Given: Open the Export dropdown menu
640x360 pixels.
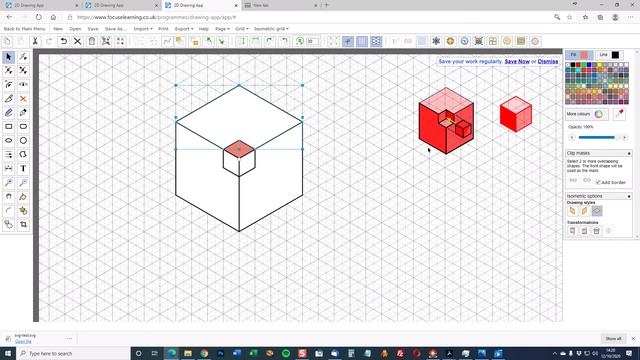Looking at the screenshot, I should tap(184, 29).
